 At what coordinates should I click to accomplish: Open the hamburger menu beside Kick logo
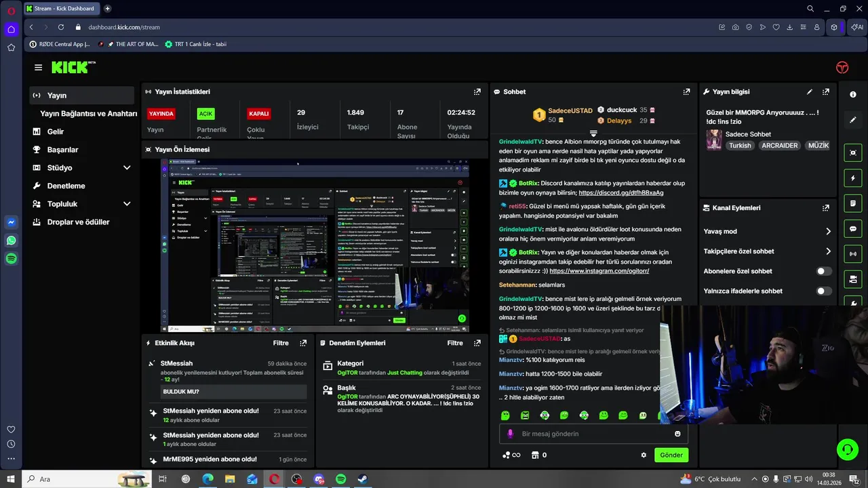click(38, 67)
